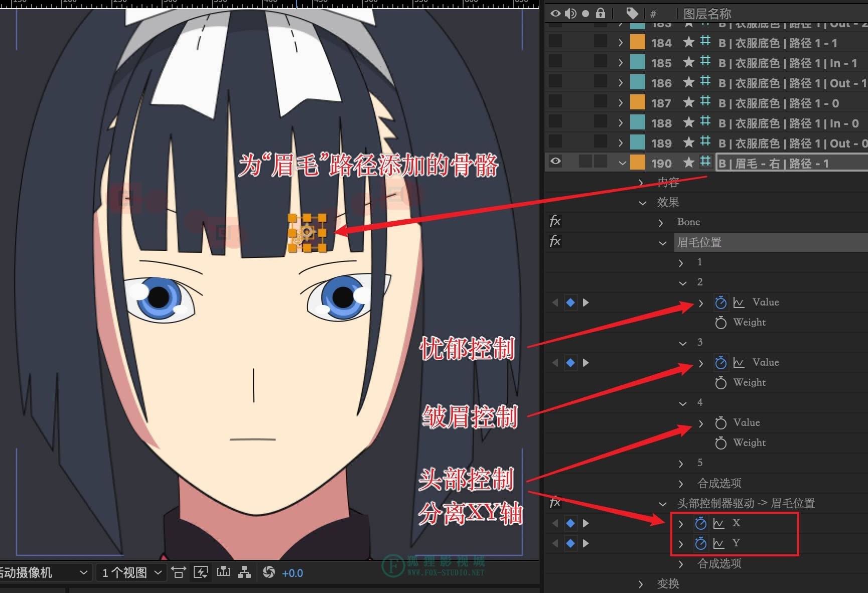Image resolution: width=868 pixels, height=593 pixels.
Task: Add keyframe diamond for group 2 Value
Action: click(x=570, y=303)
